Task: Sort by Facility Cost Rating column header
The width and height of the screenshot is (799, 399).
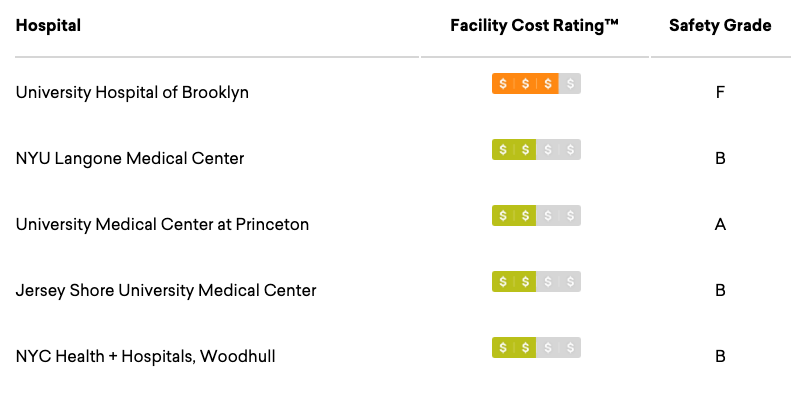Action: pyautogui.click(x=535, y=25)
